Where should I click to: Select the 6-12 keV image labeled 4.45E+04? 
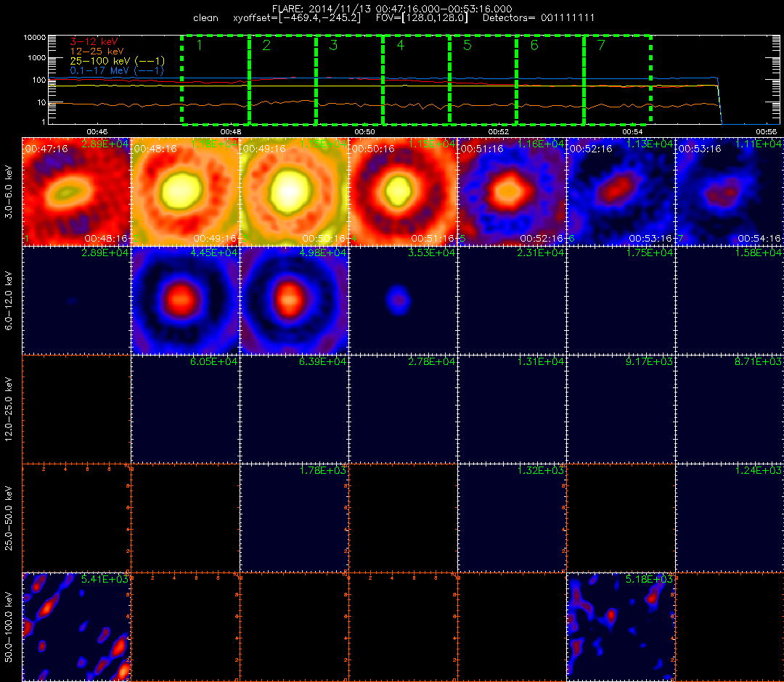[x=185, y=301]
